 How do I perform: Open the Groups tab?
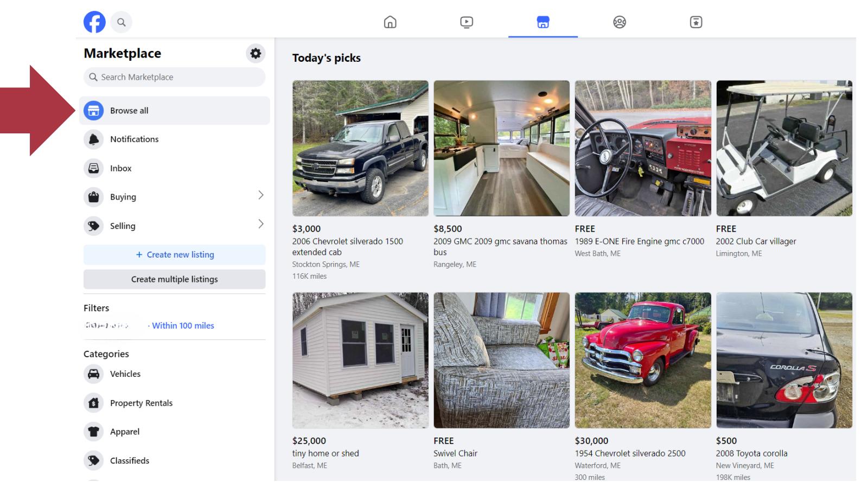tap(619, 22)
